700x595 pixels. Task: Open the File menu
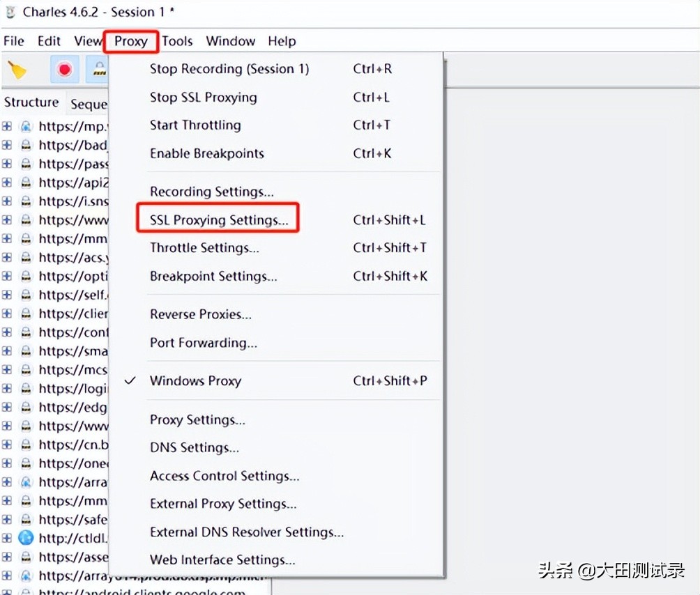point(14,41)
